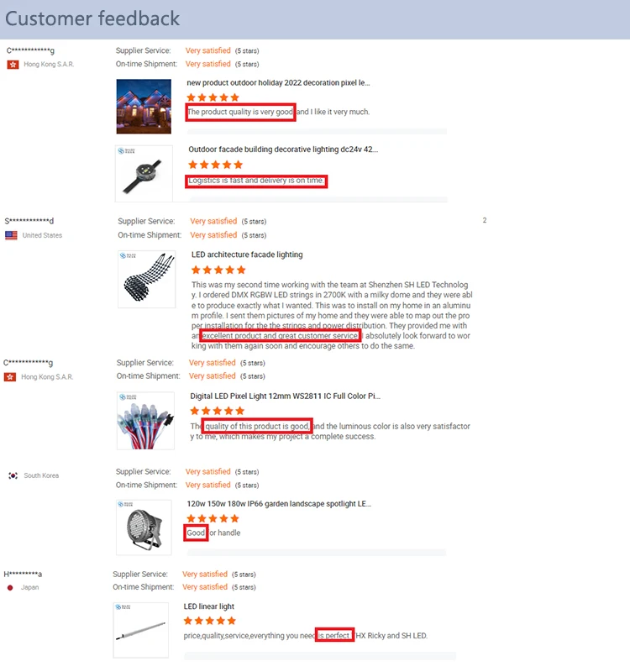
Task: Open the round facade pixel light thumbnail
Action: point(144,174)
